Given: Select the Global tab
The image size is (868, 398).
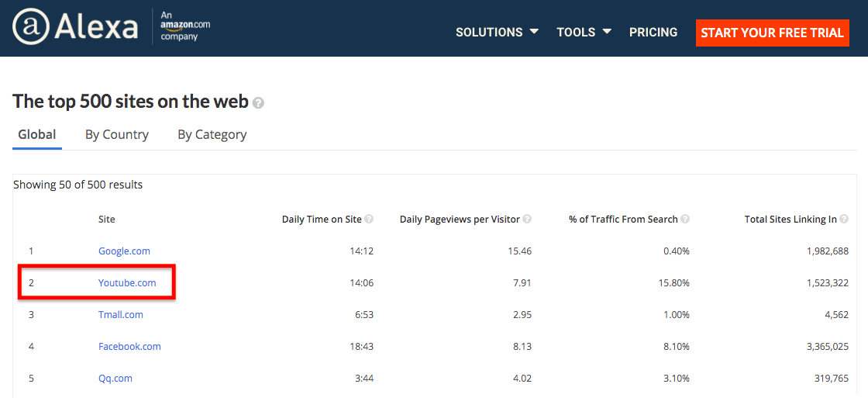Looking at the screenshot, I should (37, 135).
